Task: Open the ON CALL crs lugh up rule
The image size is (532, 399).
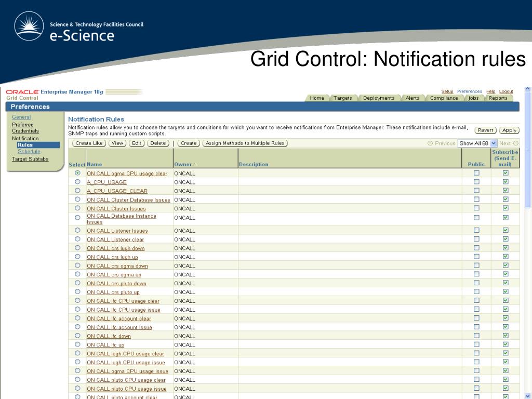Action: 112,257
